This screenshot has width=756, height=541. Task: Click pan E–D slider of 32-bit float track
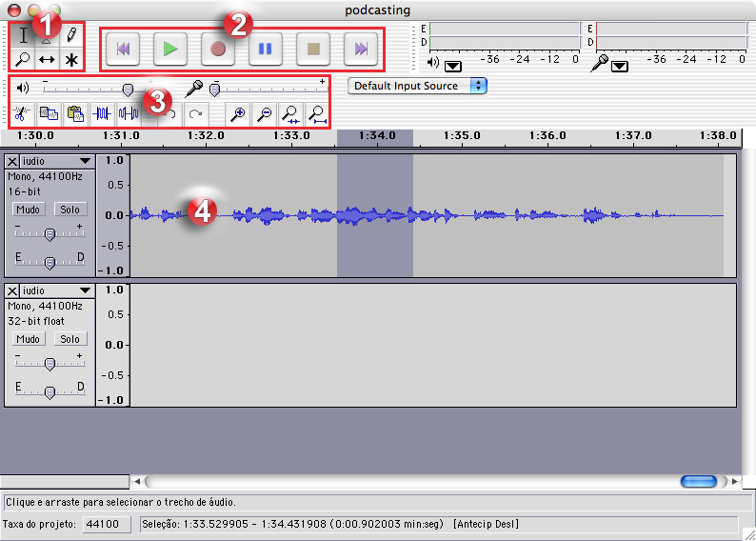pyautogui.click(x=50, y=392)
